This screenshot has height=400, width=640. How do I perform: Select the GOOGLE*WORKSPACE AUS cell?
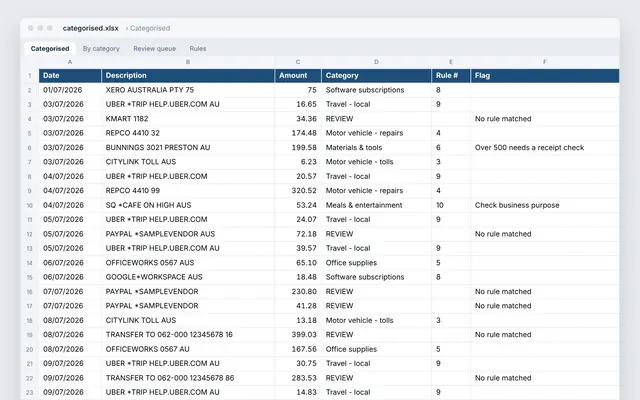tap(188, 277)
